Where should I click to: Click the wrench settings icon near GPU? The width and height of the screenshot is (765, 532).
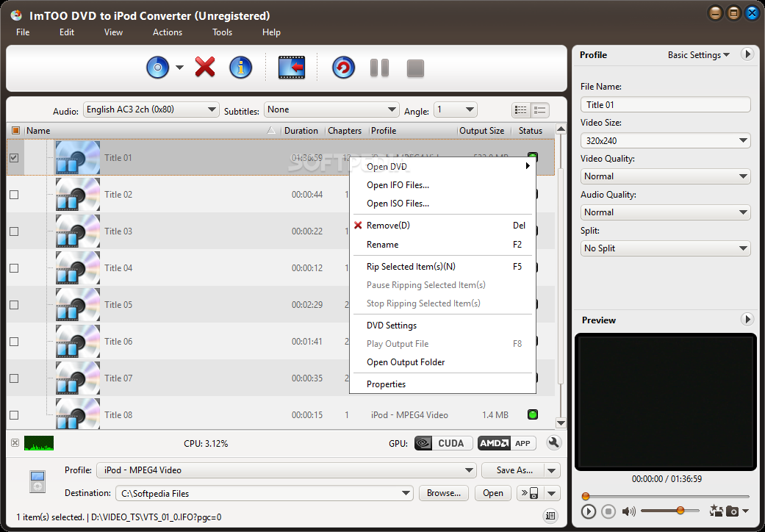[x=554, y=443]
